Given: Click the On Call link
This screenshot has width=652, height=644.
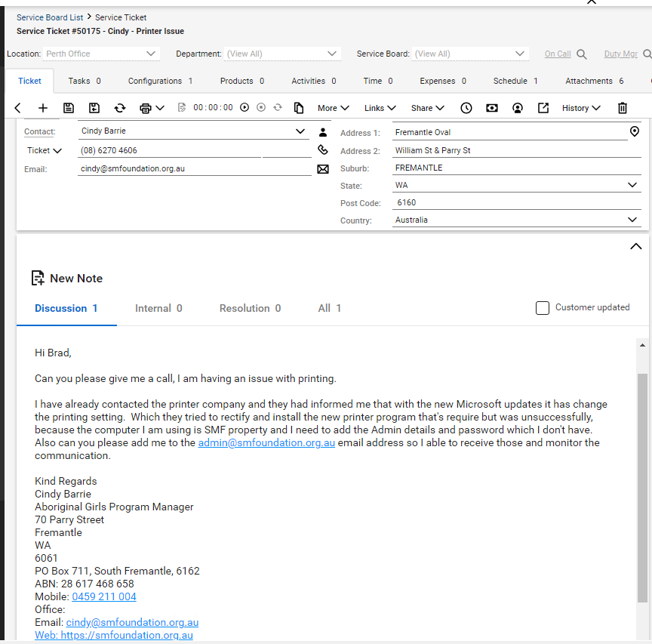Looking at the screenshot, I should point(558,54).
